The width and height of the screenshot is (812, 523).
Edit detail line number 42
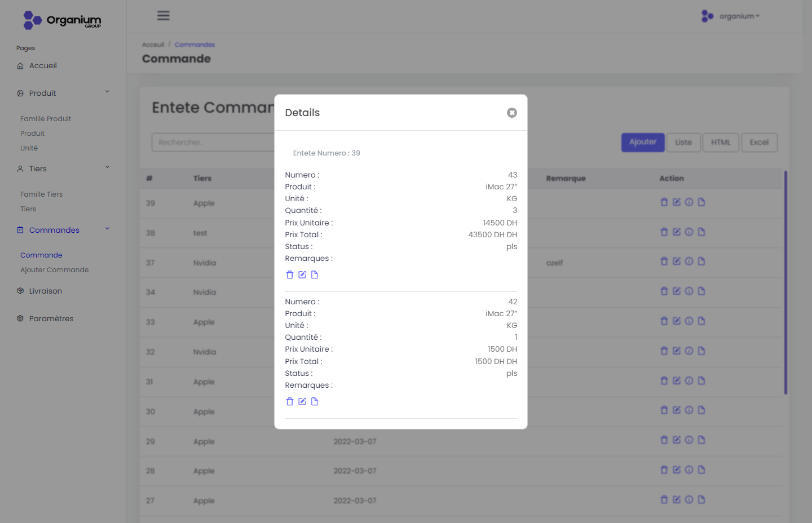(302, 402)
